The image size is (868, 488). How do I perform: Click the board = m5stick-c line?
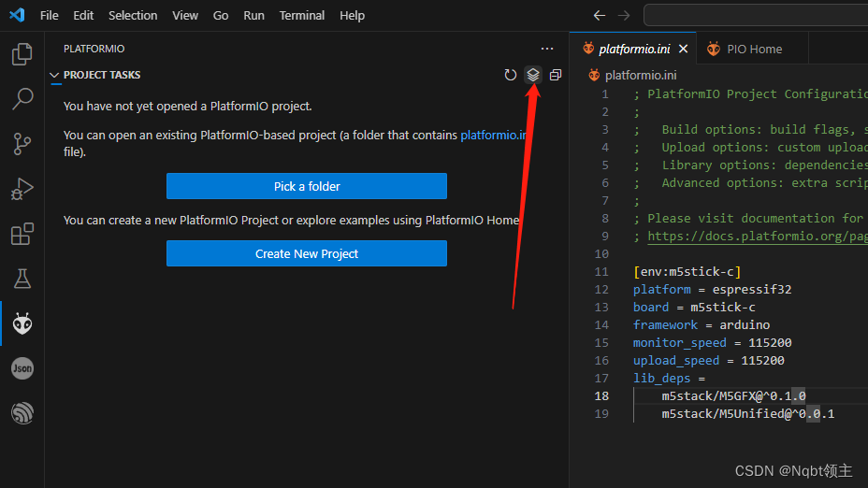pos(694,307)
